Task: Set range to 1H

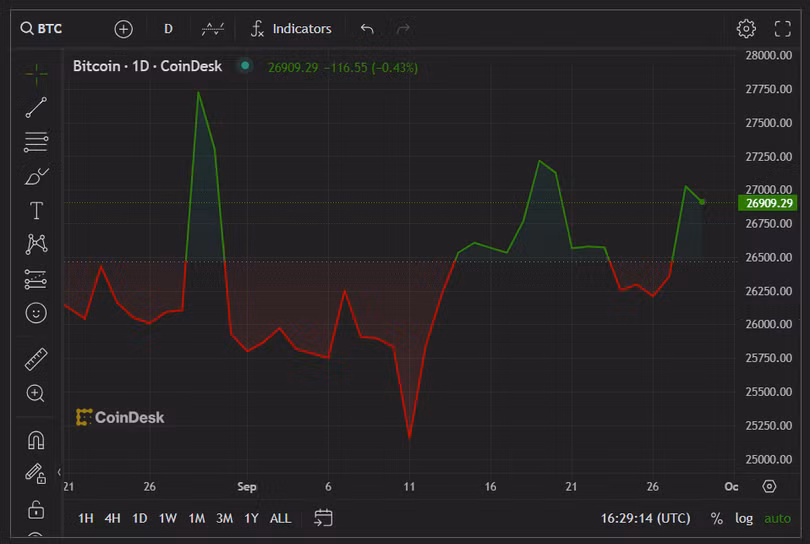Action: tap(86, 518)
